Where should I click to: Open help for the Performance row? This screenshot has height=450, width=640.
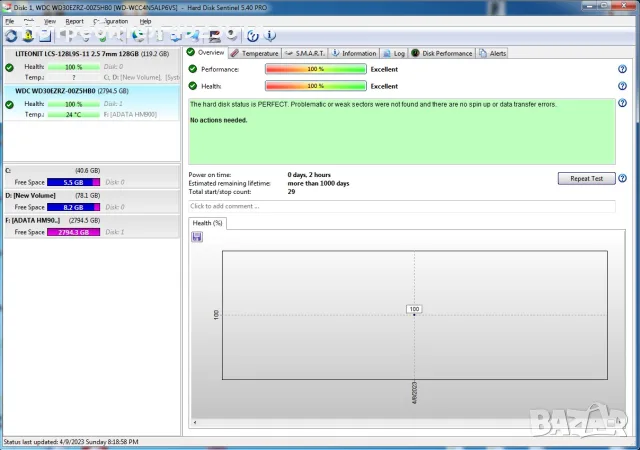tap(622, 69)
